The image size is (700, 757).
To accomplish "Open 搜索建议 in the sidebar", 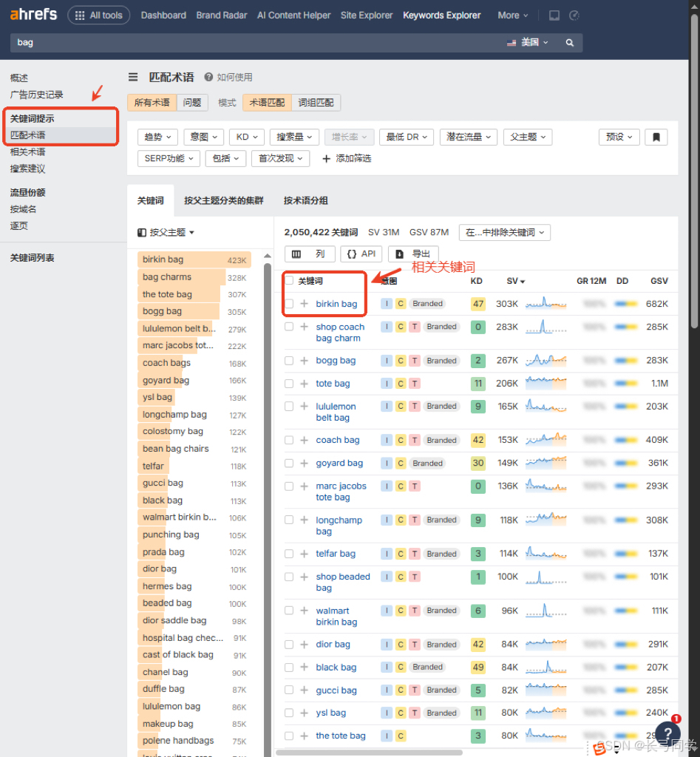I will pos(27,169).
